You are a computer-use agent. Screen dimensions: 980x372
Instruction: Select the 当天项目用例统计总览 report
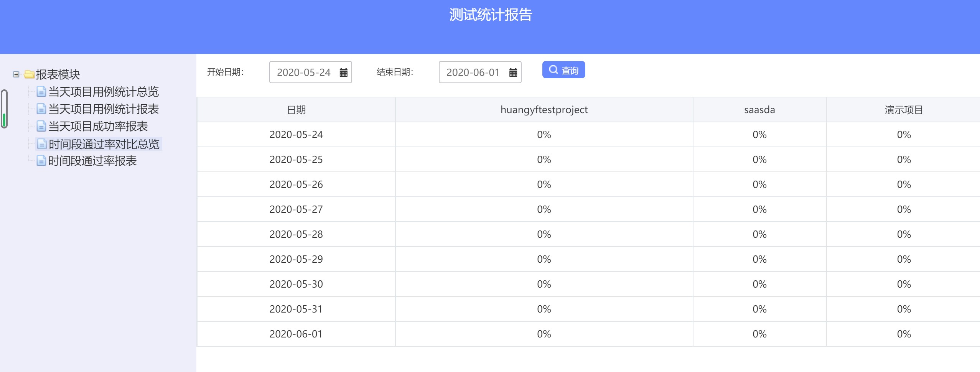[104, 92]
